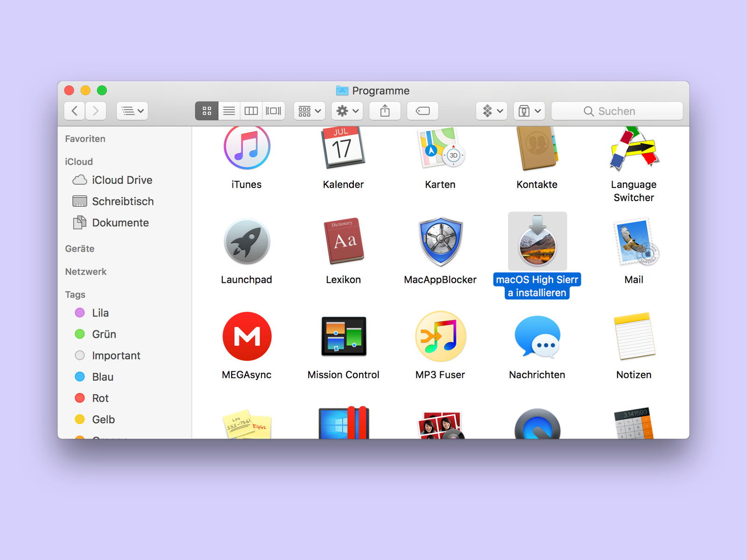Select macOS High Sierra installer icon
This screenshot has height=560, width=747.
pos(537,241)
